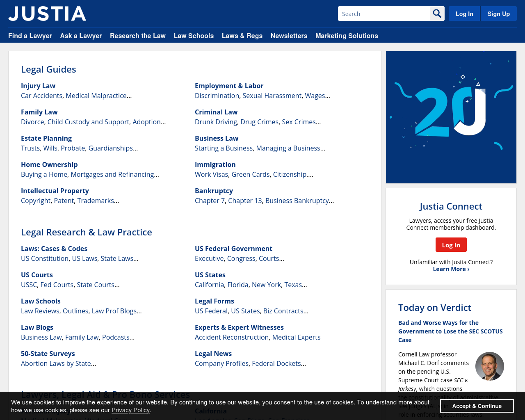Image resolution: width=525 pixels, height=420 pixels.
Task: Open Accident Reconstruction link
Action: pos(232,337)
